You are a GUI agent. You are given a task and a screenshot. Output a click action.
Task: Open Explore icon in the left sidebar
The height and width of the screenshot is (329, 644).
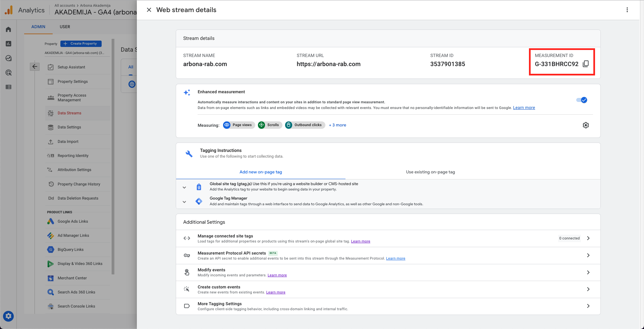coord(8,58)
